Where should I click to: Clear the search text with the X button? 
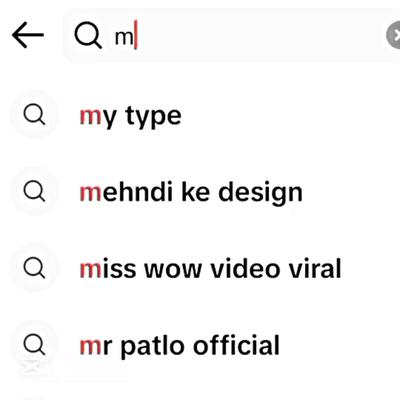coord(393,35)
